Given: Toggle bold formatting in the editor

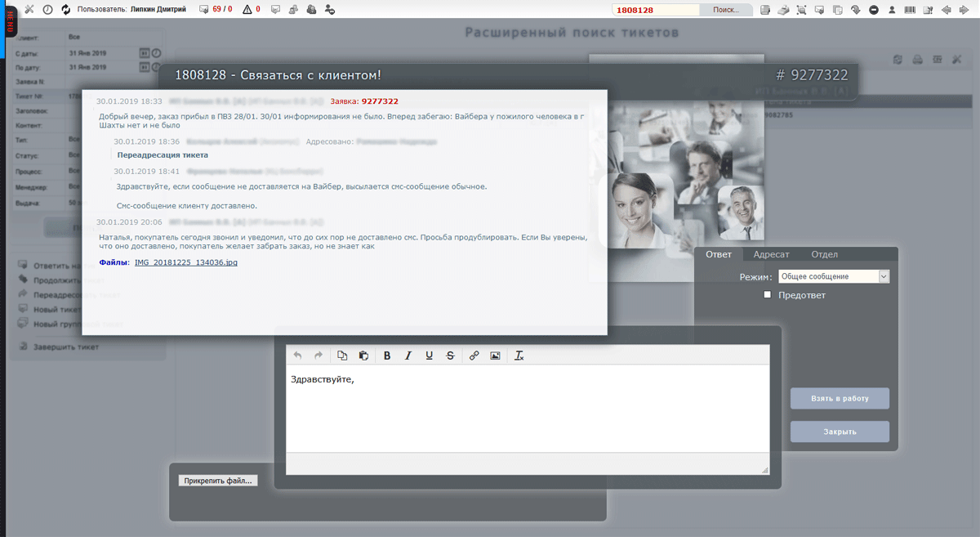Looking at the screenshot, I should click(387, 356).
